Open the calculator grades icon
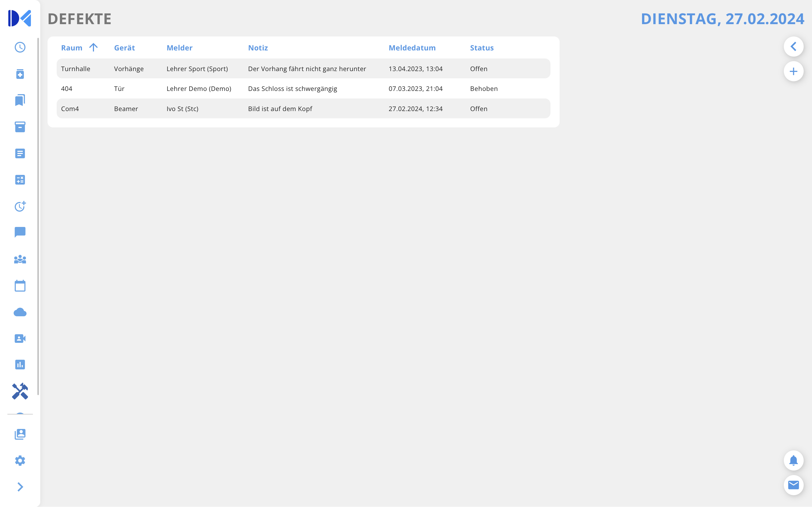812x507 pixels. click(20, 180)
